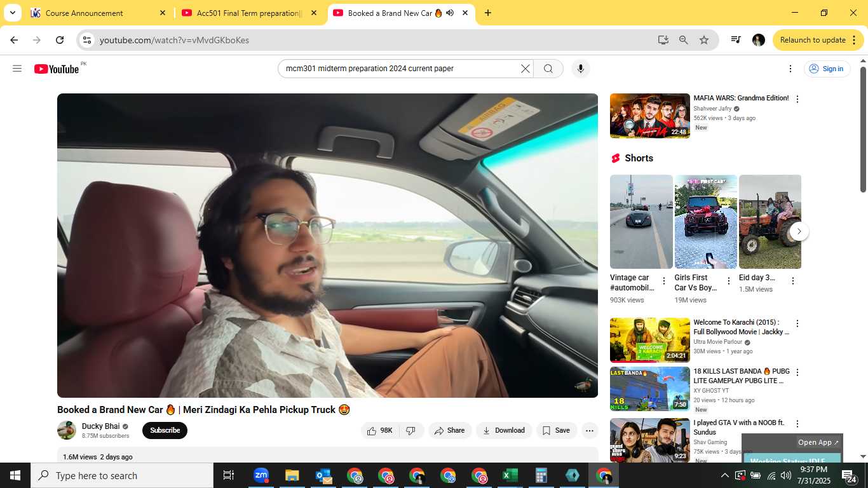
Task: Open the YouTube hamburger guide menu
Action: (x=17, y=69)
